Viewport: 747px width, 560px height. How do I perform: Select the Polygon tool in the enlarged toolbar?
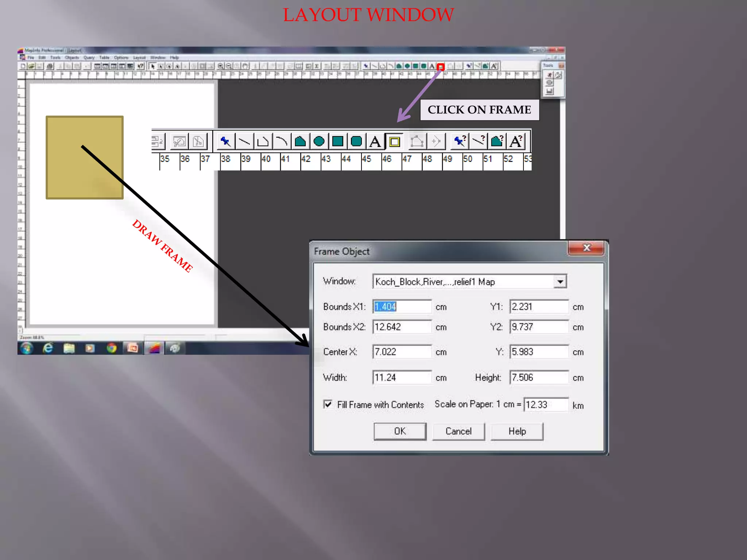pos(300,141)
